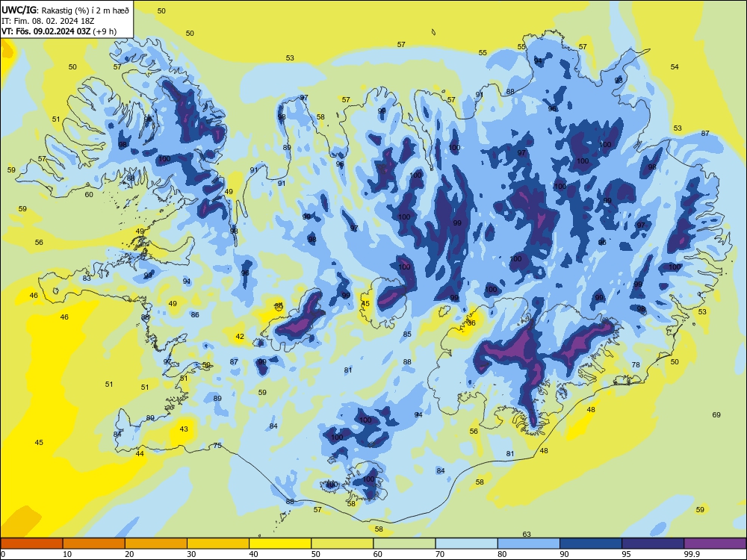
Task: Click the 0–10 dark orange legend swatch
Action: 31,544
